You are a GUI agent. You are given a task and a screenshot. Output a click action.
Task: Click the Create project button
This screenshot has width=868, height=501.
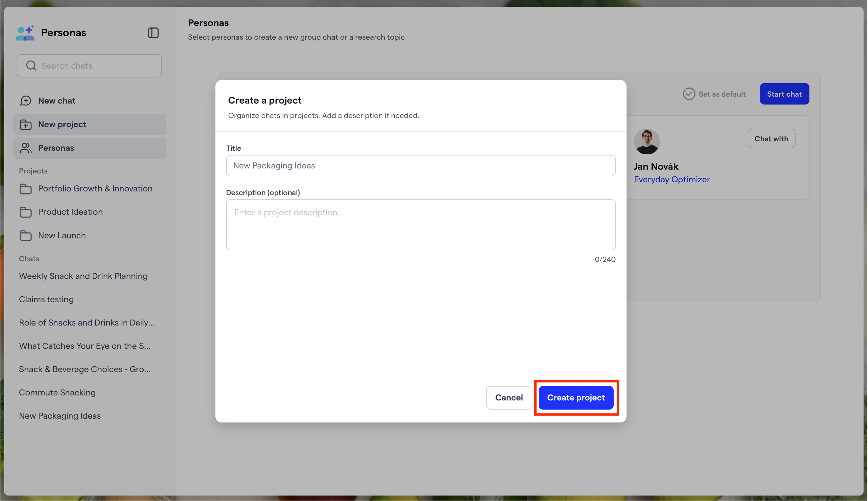coord(576,397)
